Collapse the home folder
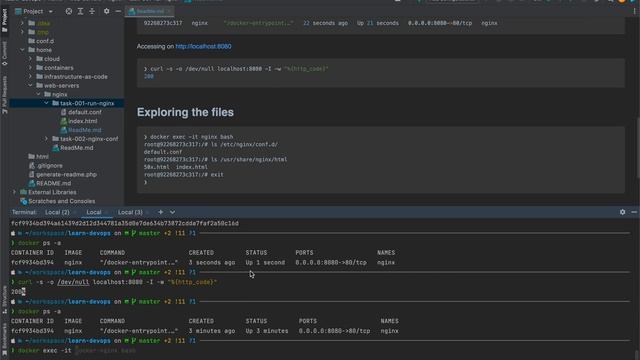 22,50
